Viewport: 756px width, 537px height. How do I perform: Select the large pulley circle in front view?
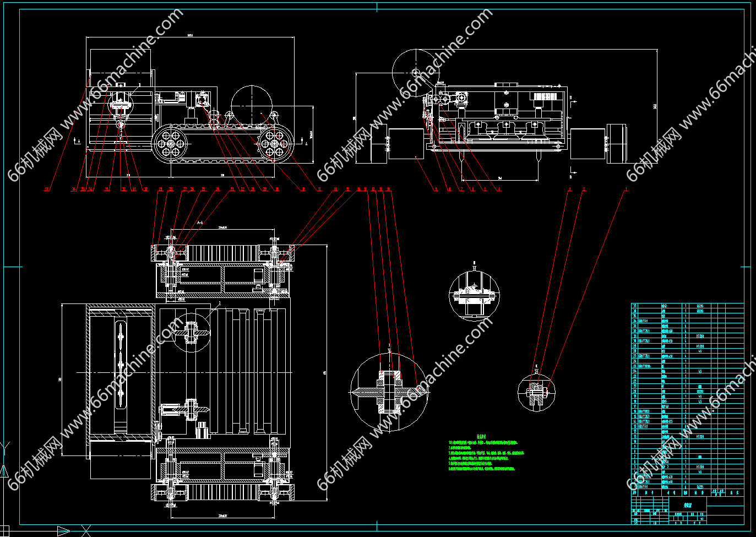tap(252, 106)
